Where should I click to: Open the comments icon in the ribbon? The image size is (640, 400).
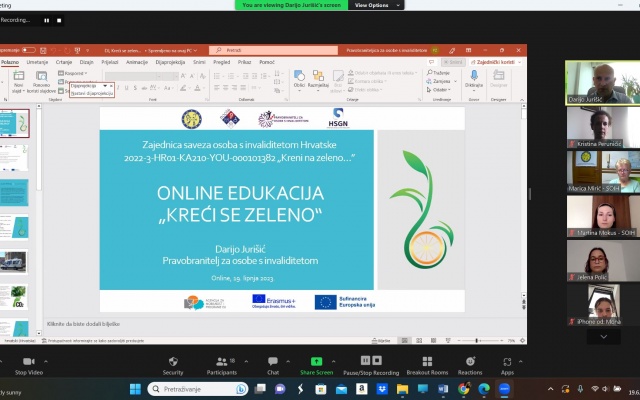click(x=431, y=62)
